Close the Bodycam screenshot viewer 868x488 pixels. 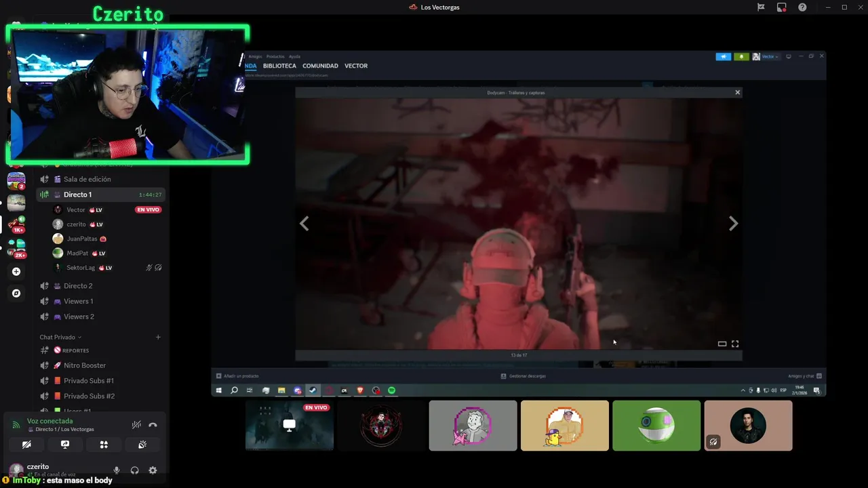coord(738,92)
